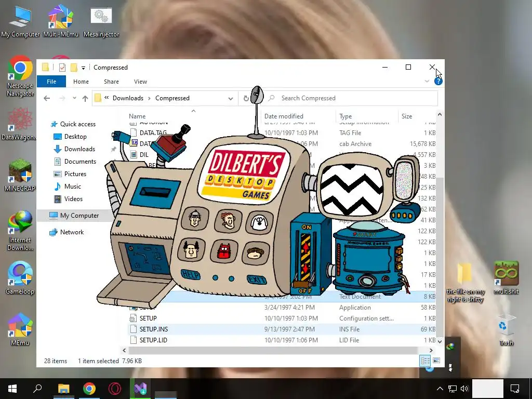This screenshot has width=532, height=399.
Task: Switch to details view in status bar
Action: 425,361
